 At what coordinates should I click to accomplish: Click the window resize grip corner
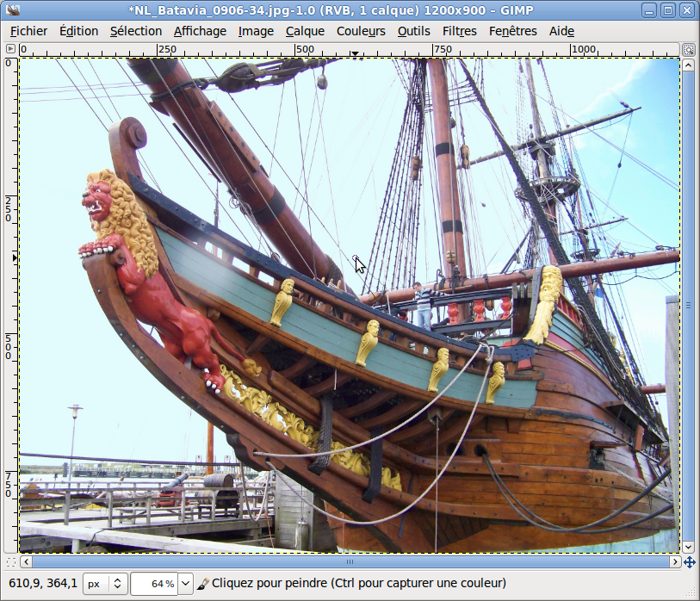(691, 592)
